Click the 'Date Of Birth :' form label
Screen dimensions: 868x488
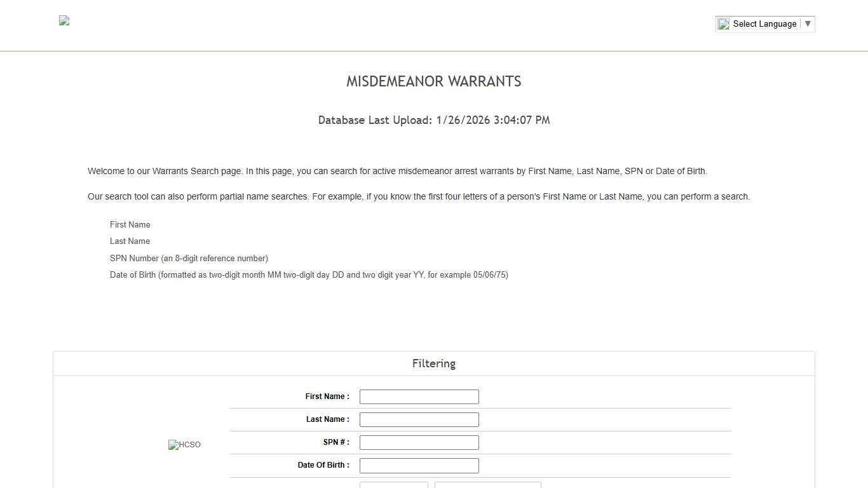(x=323, y=465)
